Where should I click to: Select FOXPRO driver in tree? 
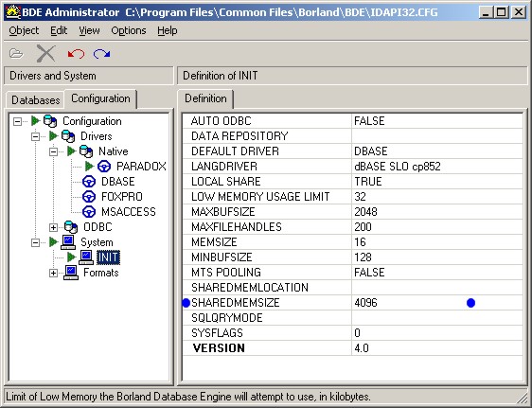122,197
